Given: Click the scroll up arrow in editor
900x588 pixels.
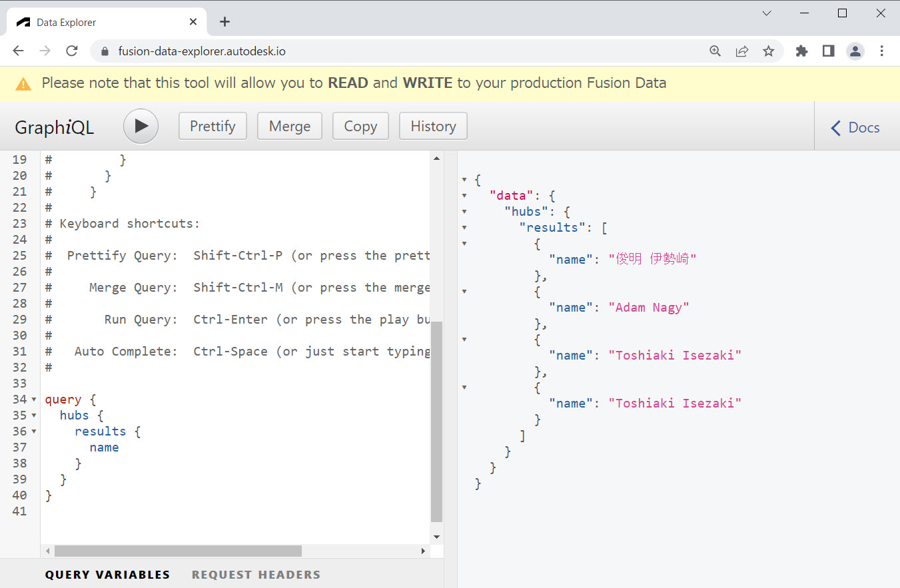Looking at the screenshot, I should pyautogui.click(x=437, y=158).
